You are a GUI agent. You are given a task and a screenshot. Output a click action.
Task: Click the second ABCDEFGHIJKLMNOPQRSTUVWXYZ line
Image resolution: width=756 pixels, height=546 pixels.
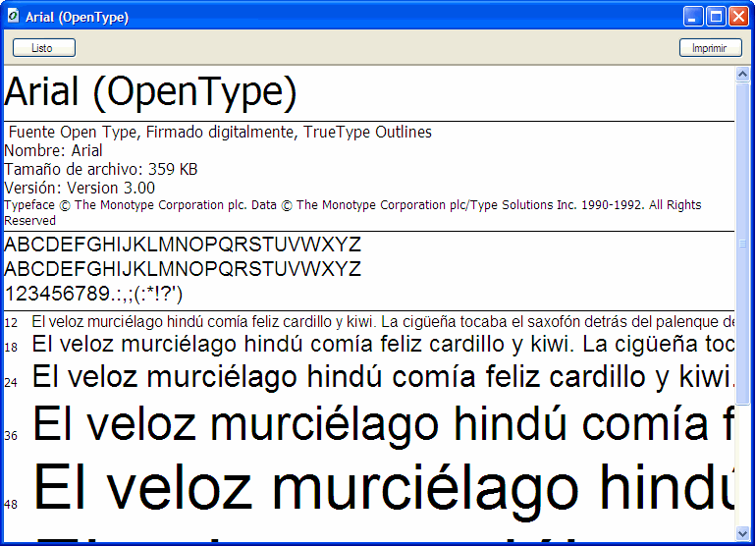tap(183, 269)
